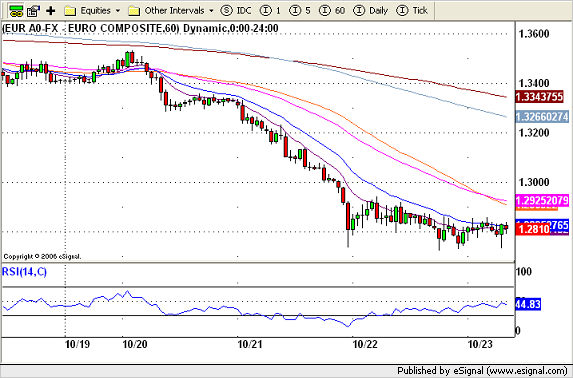Click the 1.32660274 moving average label
The image size is (573, 378).
[542, 117]
